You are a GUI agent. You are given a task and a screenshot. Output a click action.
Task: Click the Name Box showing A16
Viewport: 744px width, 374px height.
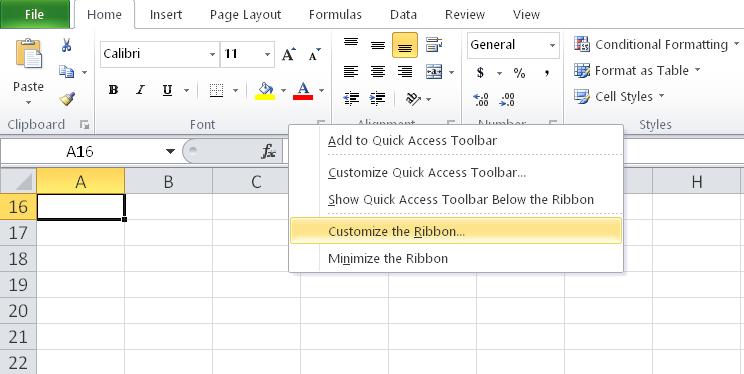pyautogui.click(x=80, y=151)
